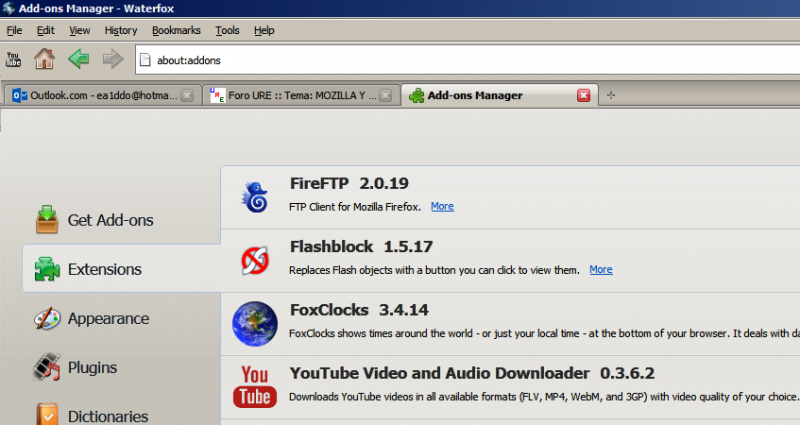Select the FireFTP 2.0.19 title

pyautogui.click(x=349, y=183)
